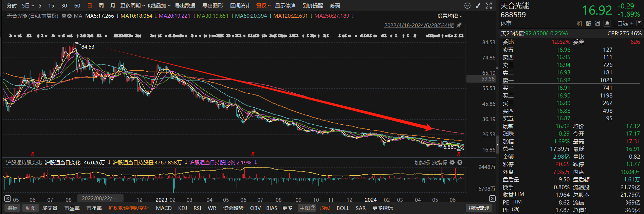Image resolution: width=644 pixels, height=214 pixels.
Task: Click the 自选 + add-to-watchlist button
Action: (625, 23)
